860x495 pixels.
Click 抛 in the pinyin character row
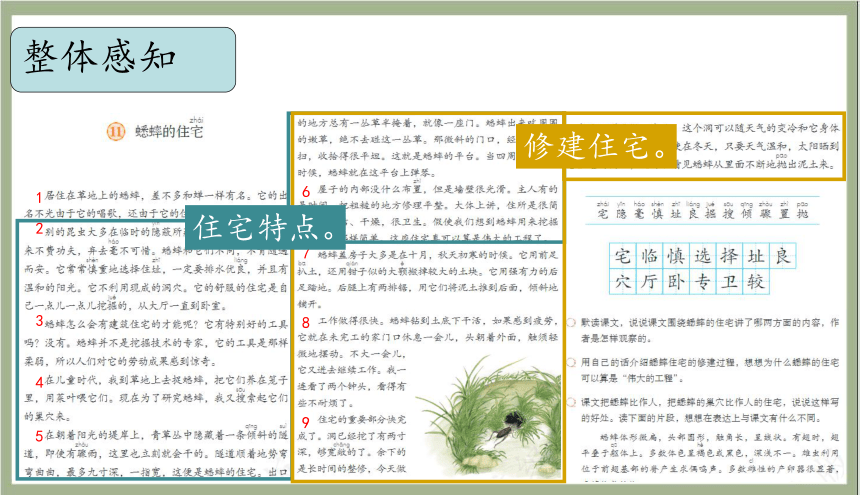[x=802, y=214]
